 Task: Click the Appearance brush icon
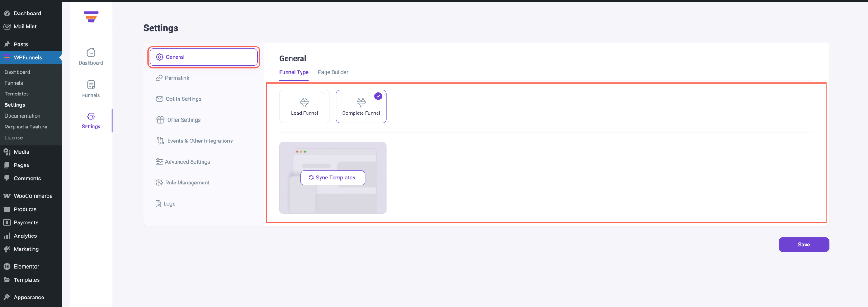[x=7, y=298]
